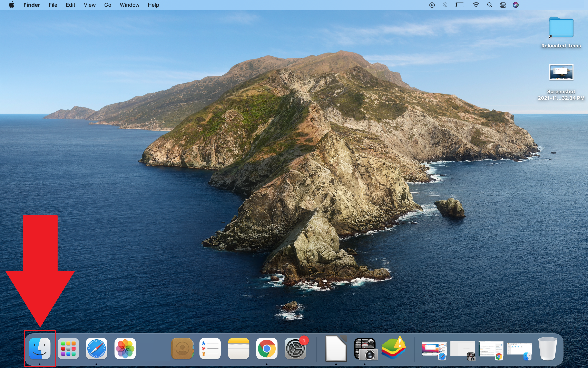Viewport: 588px width, 368px height.
Task: Launch Safari from the Dock
Action: coord(97,348)
